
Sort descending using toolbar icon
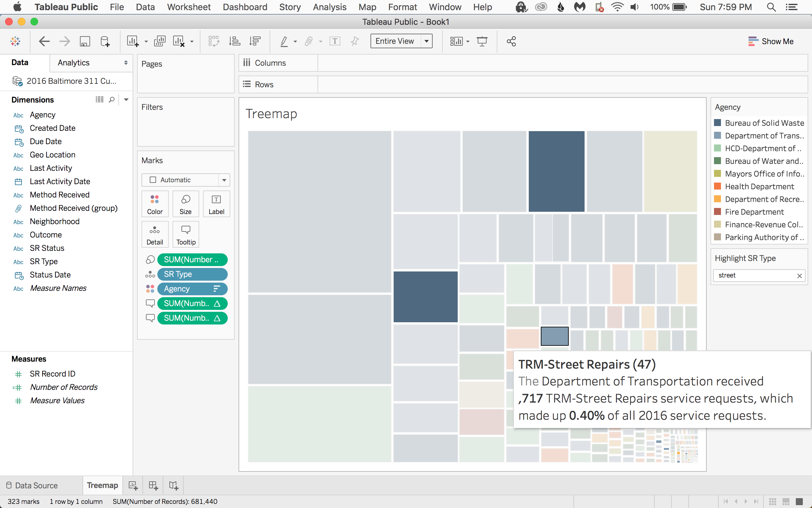click(x=255, y=41)
